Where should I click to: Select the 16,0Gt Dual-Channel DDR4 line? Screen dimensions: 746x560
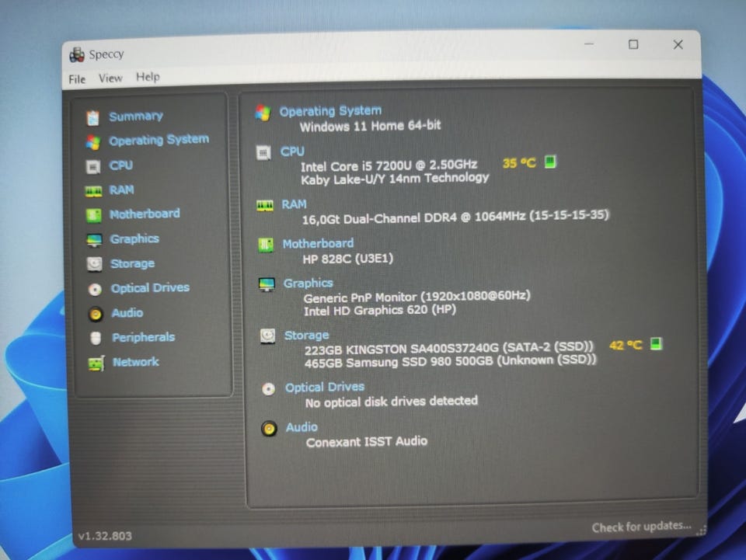click(455, 217)
